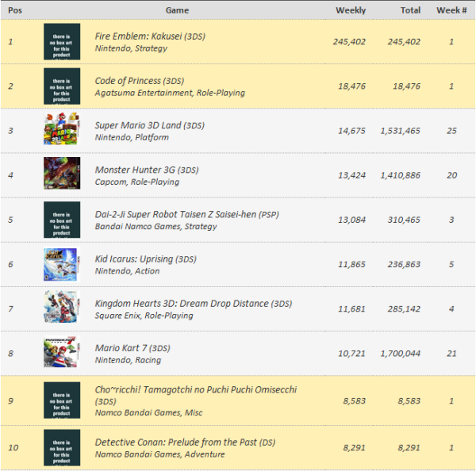This screenshot has width=476, height=471.
Task: Click the Kingdom Hearts 3D: Dream Drop Distance title
Action: coord(182,303)
